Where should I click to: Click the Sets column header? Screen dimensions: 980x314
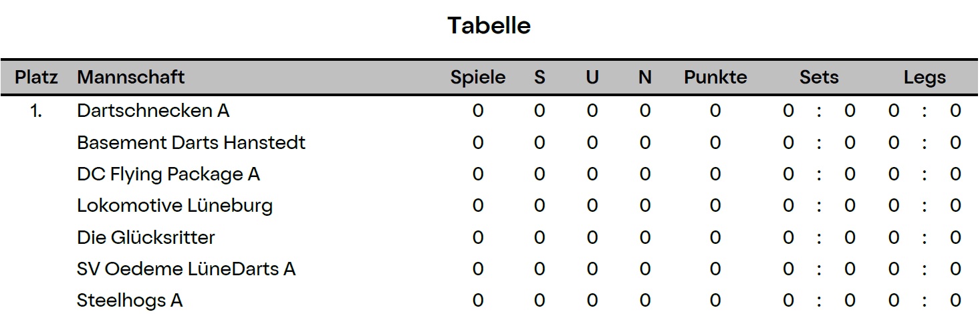click(x=819, y=77)
